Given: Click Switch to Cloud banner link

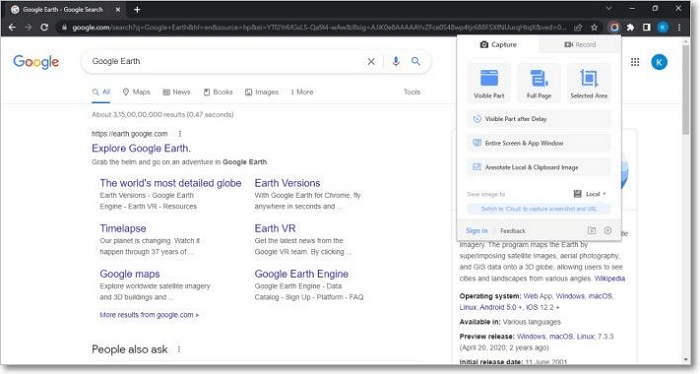Looking at the screenshot, I should [539, 209].
